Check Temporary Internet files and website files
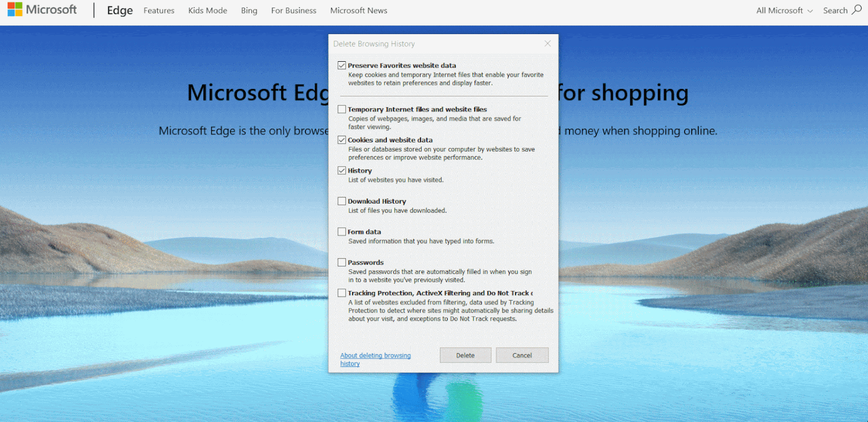This screenshot has height=422, width=868. pyautogui.click(x=342, y=109)
